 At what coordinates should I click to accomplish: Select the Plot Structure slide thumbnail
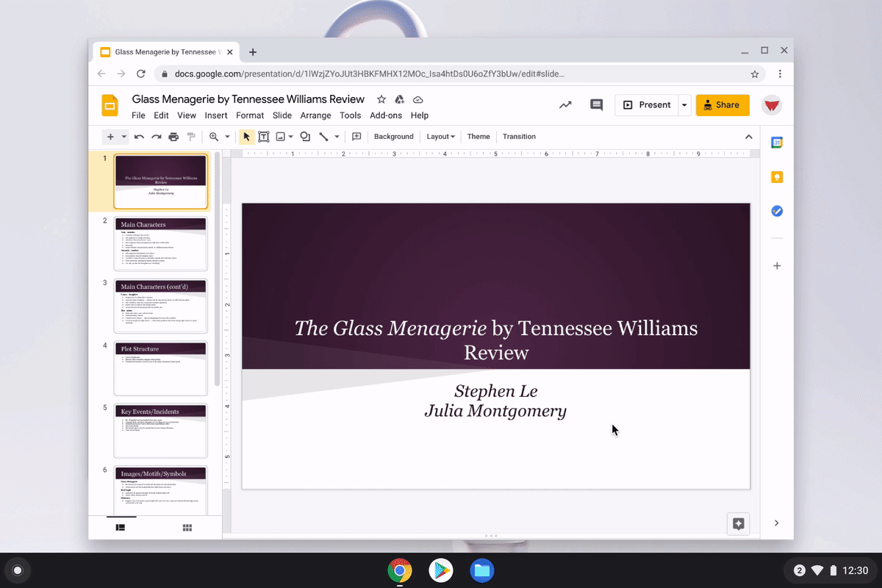(160, 368)
